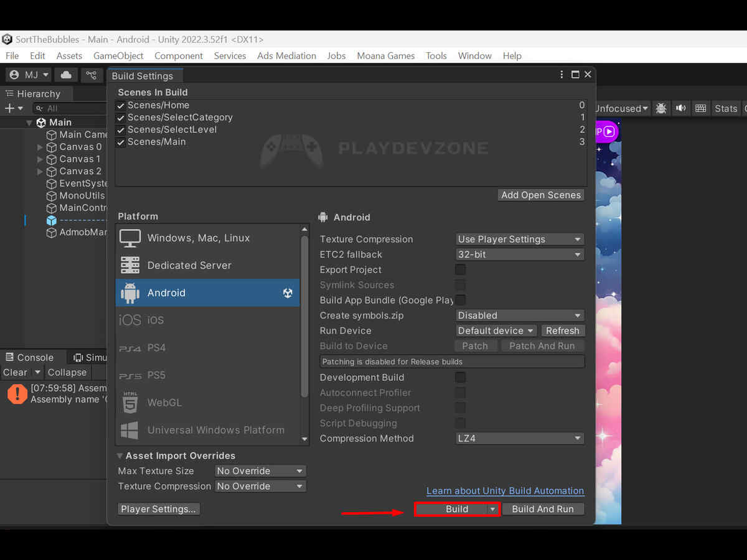Screen dimensions: 747x560
Task: Open the File menu
Action: (12, 56)
